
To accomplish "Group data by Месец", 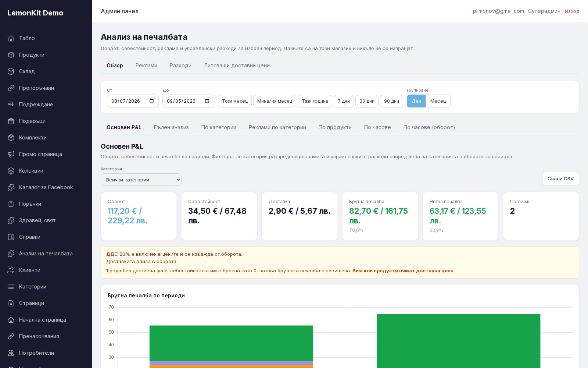I will [438, 101].
